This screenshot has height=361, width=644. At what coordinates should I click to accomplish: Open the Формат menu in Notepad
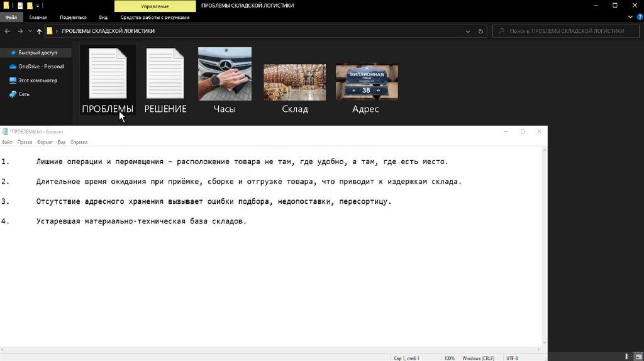coord(45,142)
